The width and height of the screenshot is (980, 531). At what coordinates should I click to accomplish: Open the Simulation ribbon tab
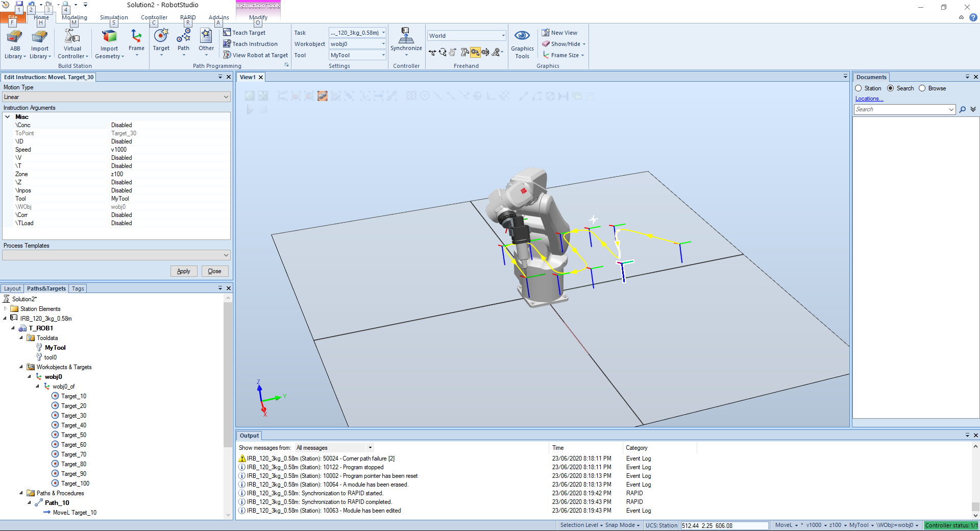tap(114, 17)
